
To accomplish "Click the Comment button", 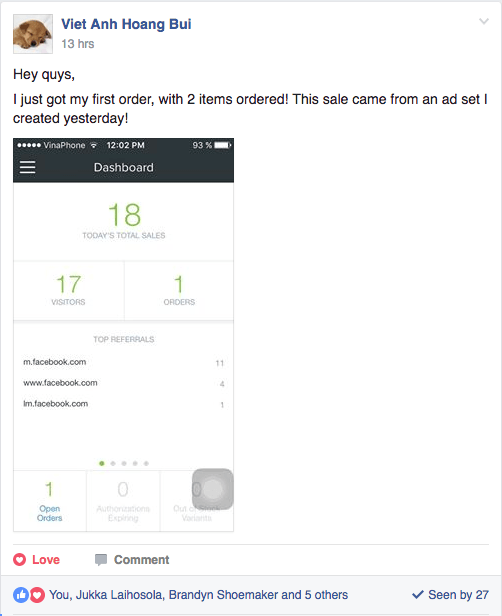I will tap(132, 559).
